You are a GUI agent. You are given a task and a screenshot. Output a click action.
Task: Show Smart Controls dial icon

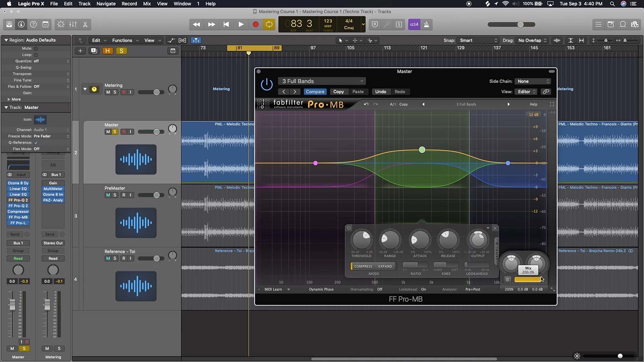click(61, 24)
